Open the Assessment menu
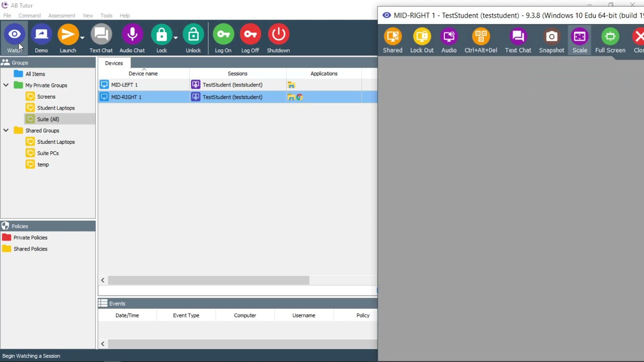The width and height of the screenshot is (644, 362). [x=61, y=16]
